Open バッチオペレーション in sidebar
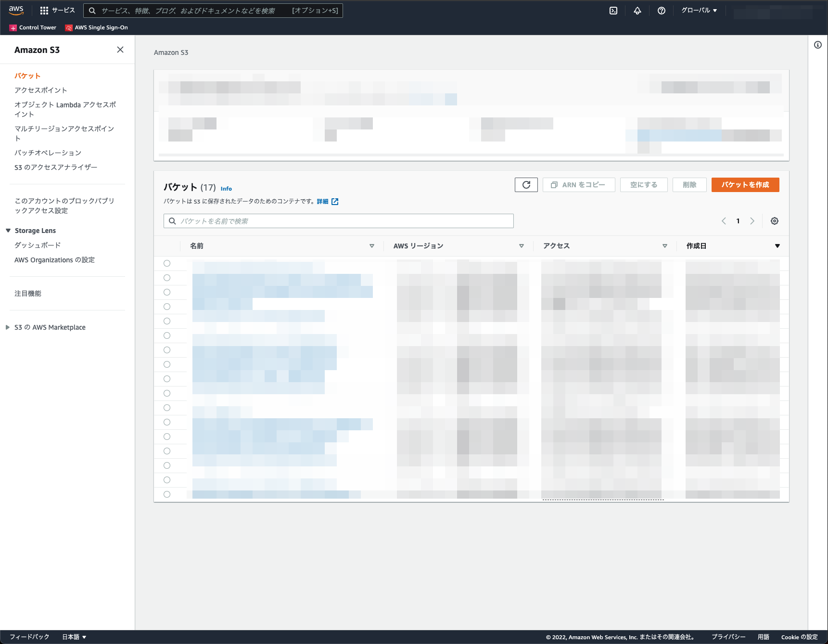 click(x=48, y=153)
